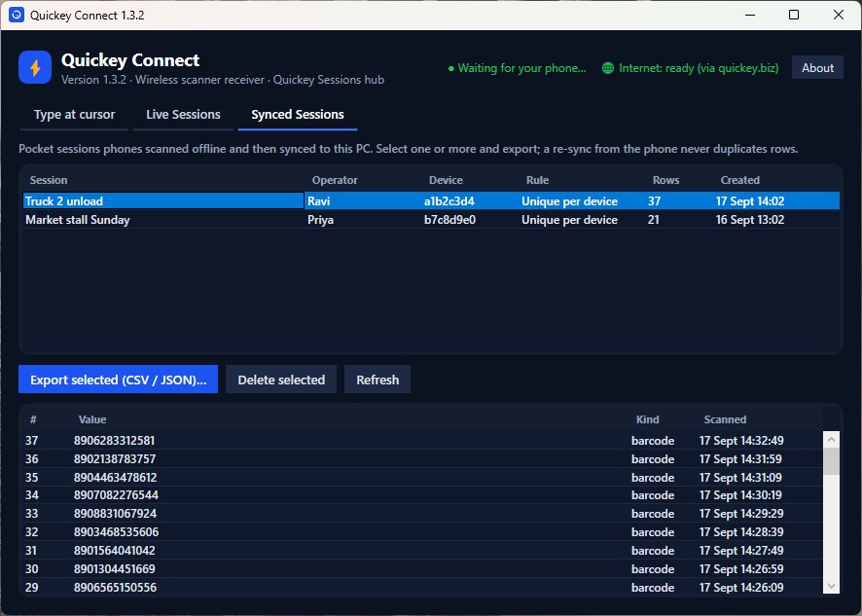Select scan value 8903468535606
Image resolution: width=862 pixels, height=616 pixels.
click(422, 532)
